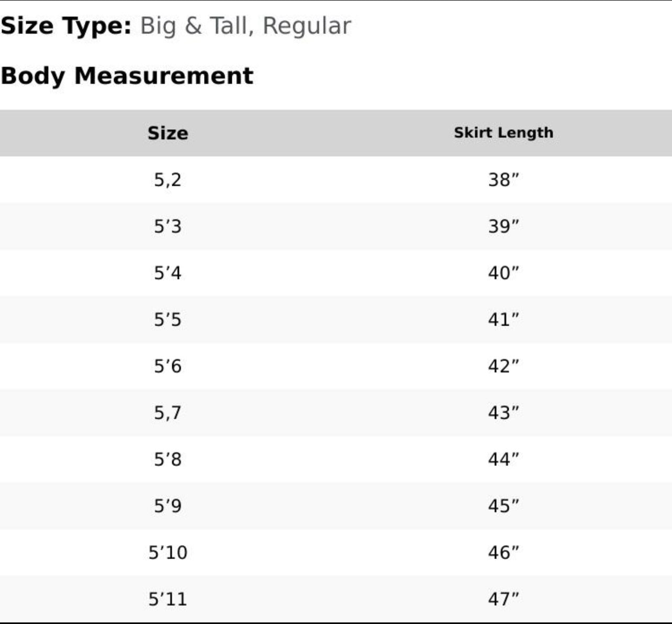Click the 39" skirt length value

503,226
